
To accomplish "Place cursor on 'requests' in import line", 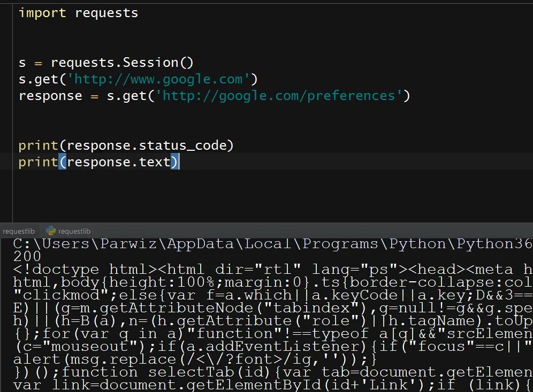I will click(106, 13).
